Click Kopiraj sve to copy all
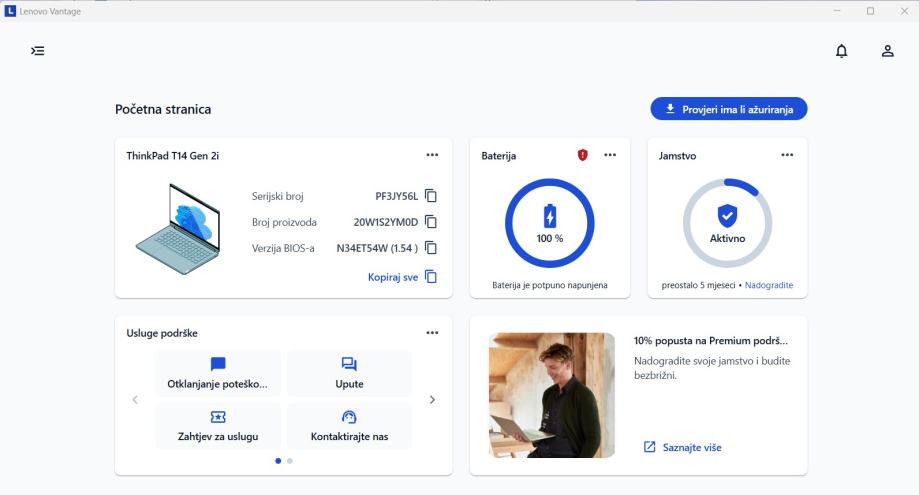 pos(403,277)
